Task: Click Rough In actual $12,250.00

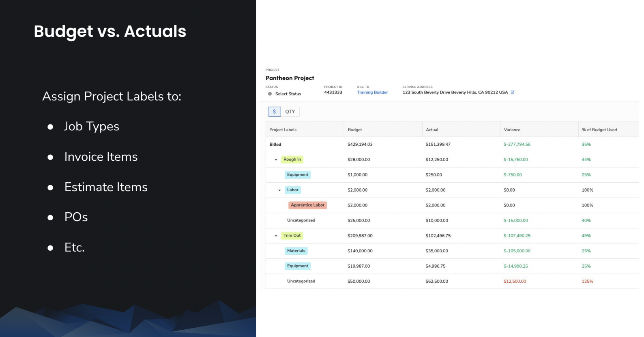Action: point(437,160)
